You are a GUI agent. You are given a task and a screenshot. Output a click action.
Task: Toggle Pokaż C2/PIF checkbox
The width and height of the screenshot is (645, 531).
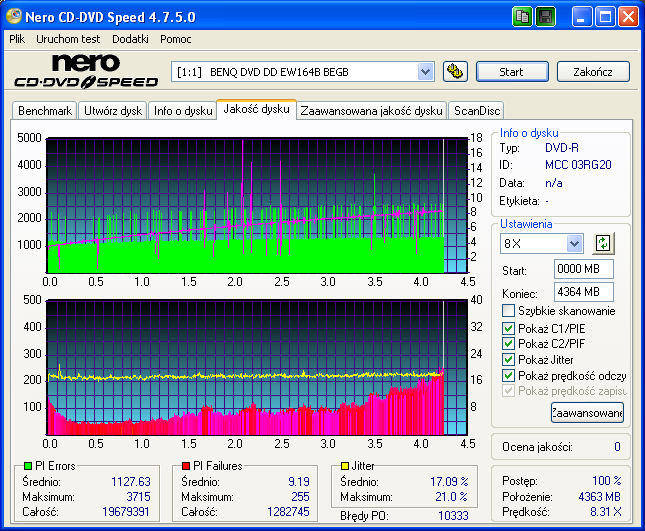point(508,343)
